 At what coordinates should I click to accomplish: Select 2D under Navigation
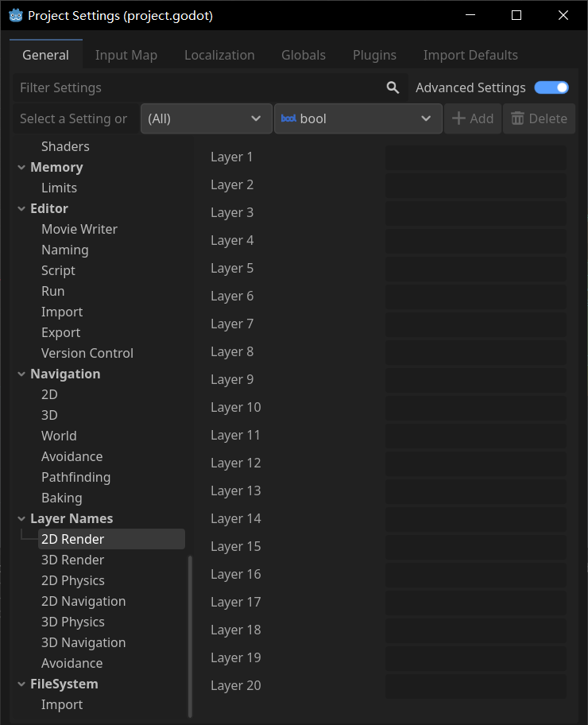[x=49, y=395]
